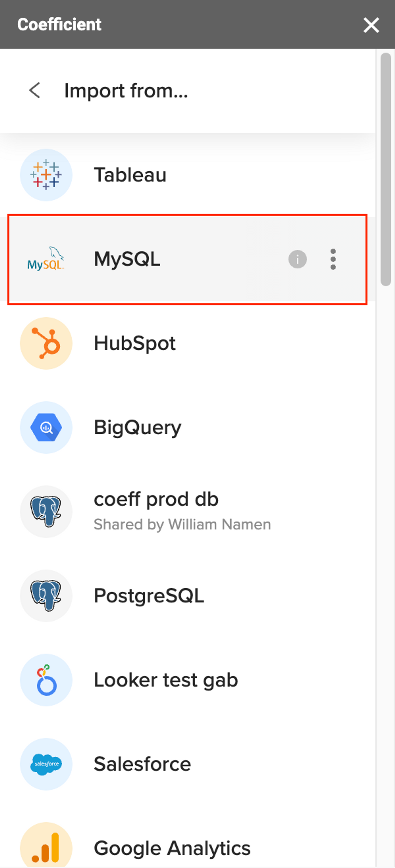
Task: Open the MySQL info icon
Action: [297, 259]
